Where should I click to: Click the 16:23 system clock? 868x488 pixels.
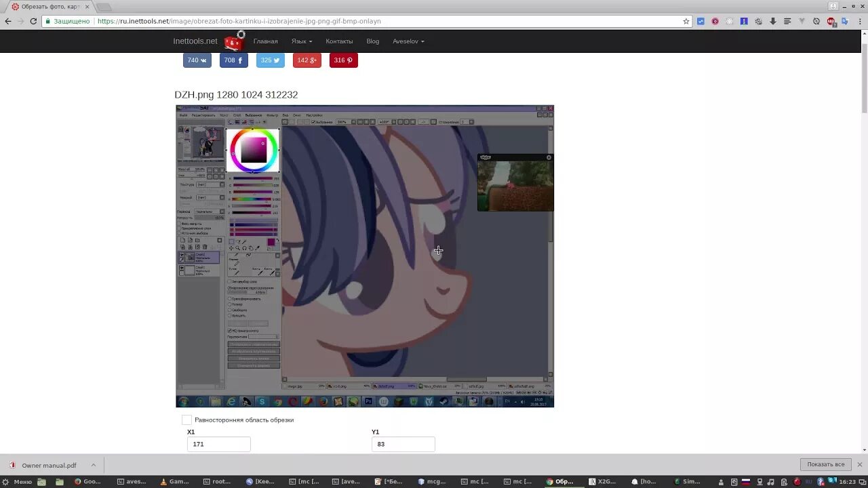[x=848, y=482]
